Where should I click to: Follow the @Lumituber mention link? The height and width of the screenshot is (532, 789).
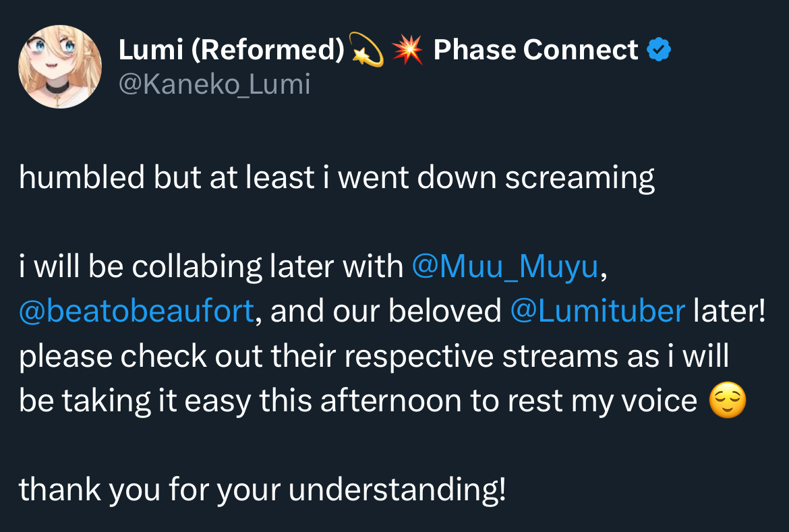click(598, 312)
